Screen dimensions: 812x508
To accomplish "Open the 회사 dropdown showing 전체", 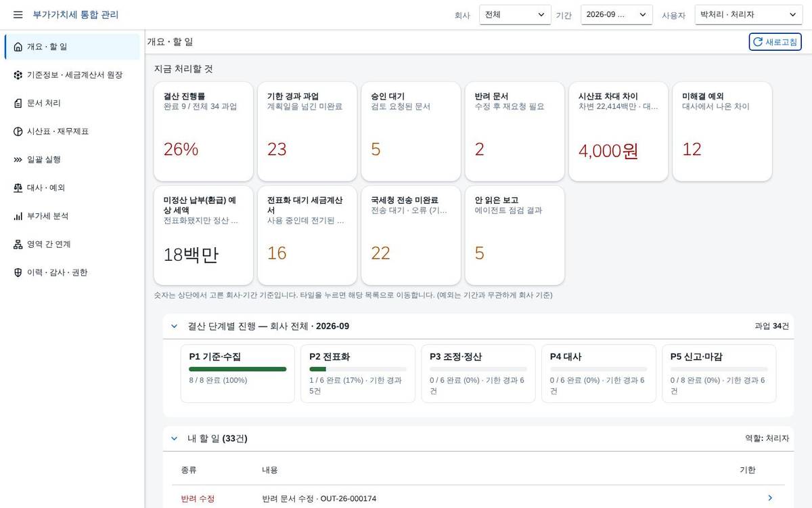I will coord(515,14).
